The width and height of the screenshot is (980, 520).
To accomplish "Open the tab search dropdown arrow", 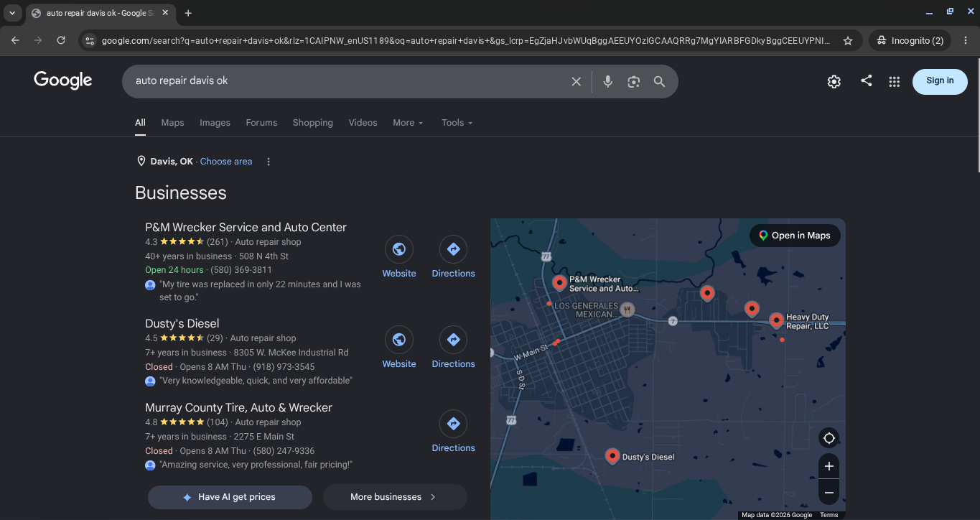I will click(12, 13).
